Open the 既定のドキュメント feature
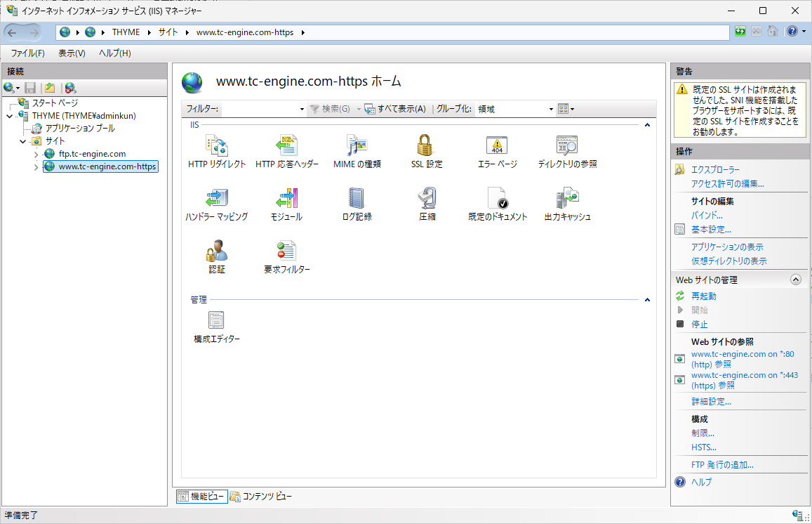 coord(497,204)
